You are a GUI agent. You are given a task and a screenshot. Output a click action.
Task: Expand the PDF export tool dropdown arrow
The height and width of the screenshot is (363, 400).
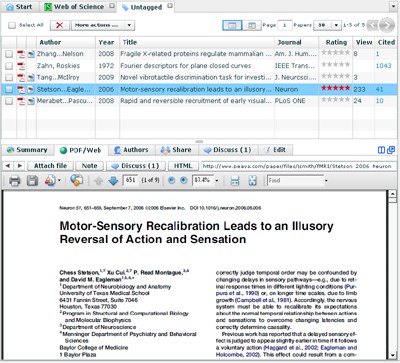[59, 181]
